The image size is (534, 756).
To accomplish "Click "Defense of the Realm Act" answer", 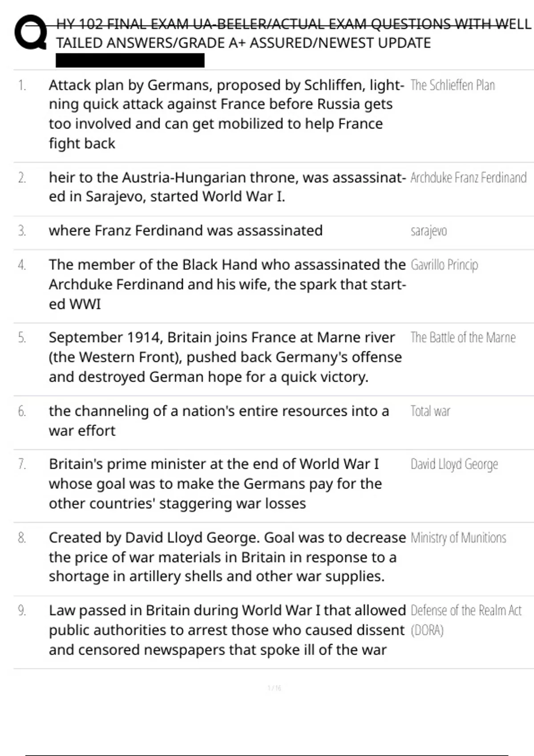I will click(x=466, y=611).
